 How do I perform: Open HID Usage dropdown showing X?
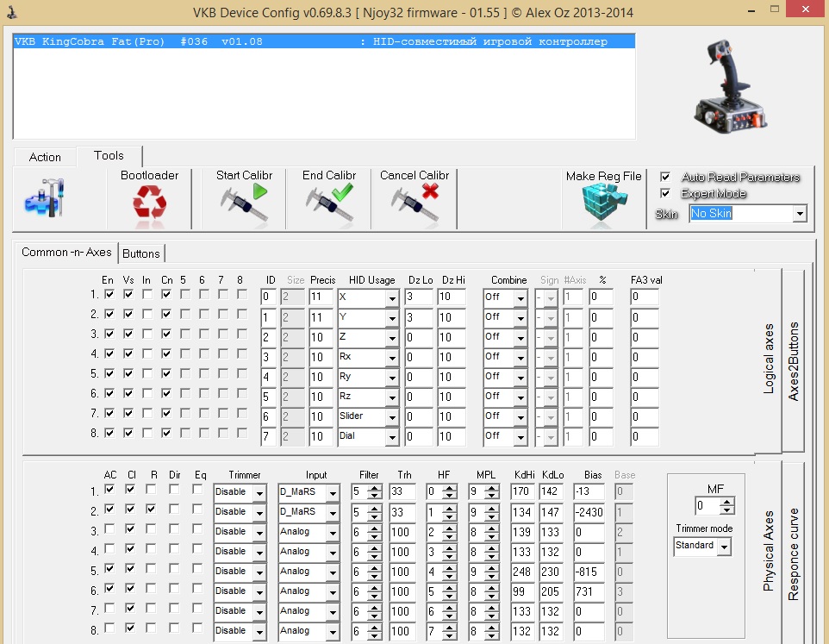tap(392, 297)
